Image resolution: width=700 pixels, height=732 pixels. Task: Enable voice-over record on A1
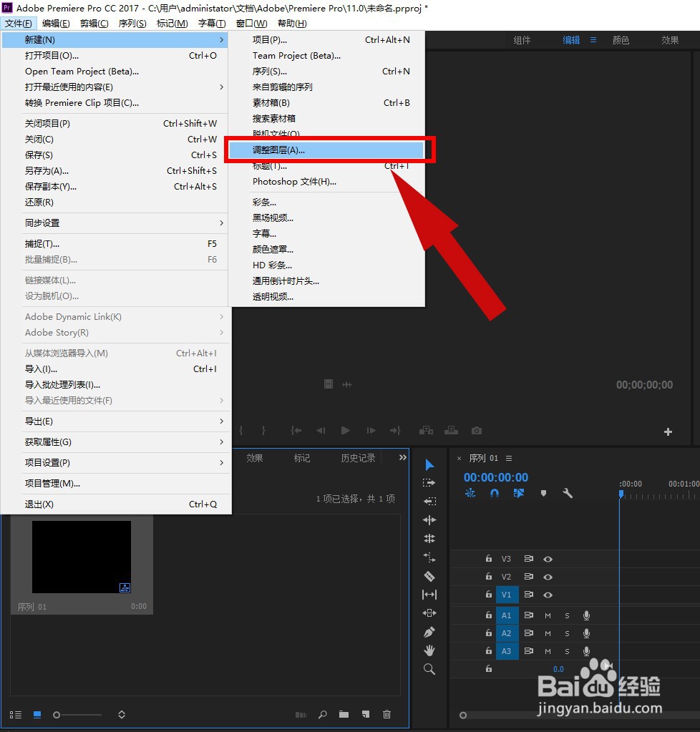[x=586, y=615]
